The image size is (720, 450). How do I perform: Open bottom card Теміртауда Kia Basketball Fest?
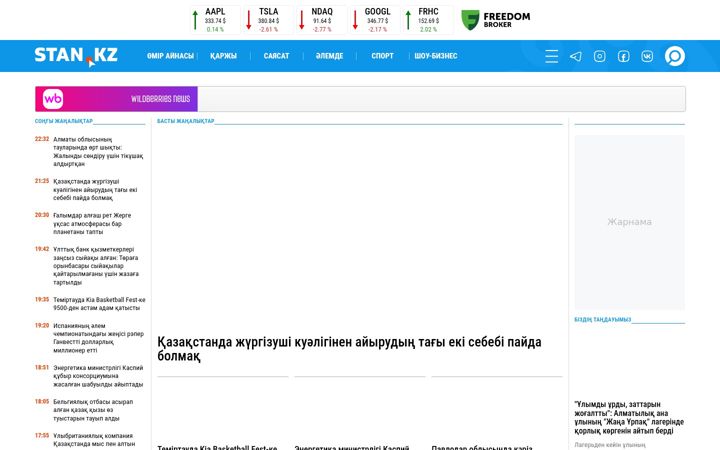point(217,447)
